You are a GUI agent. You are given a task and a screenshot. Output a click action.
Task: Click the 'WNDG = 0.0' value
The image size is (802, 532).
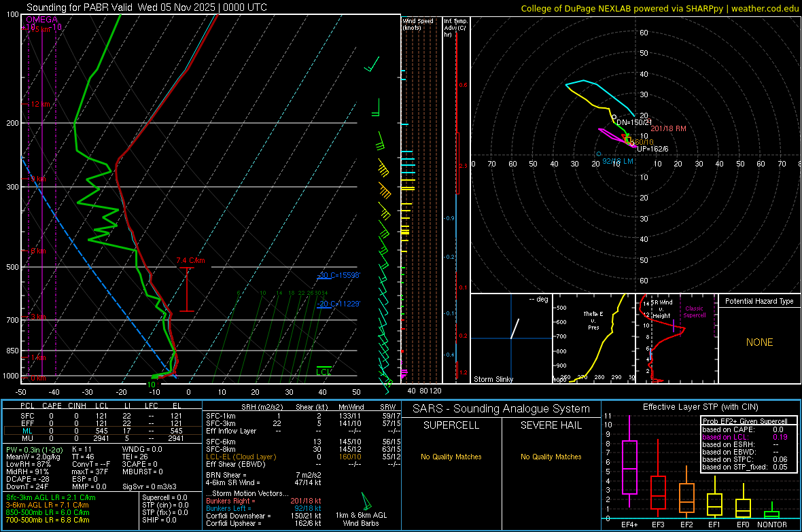tap(142, 449)
